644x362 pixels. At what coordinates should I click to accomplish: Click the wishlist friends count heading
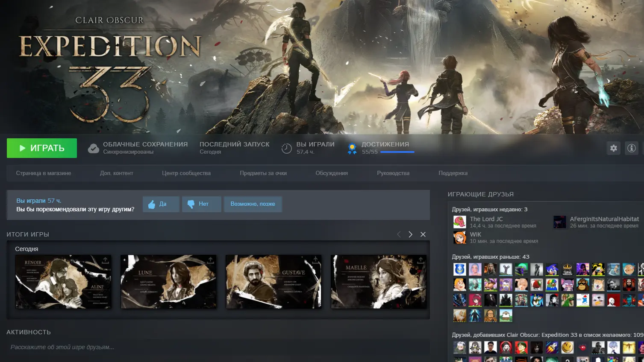point(548,335)
